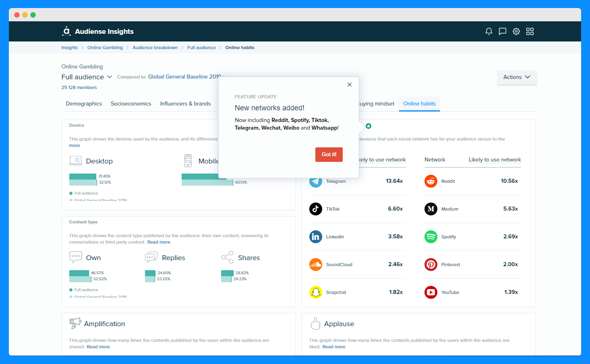The image size is (590, 364).
Task: Click the Snapchat 1.82x value
Action: pyautogui.click(x=396, y=292)
